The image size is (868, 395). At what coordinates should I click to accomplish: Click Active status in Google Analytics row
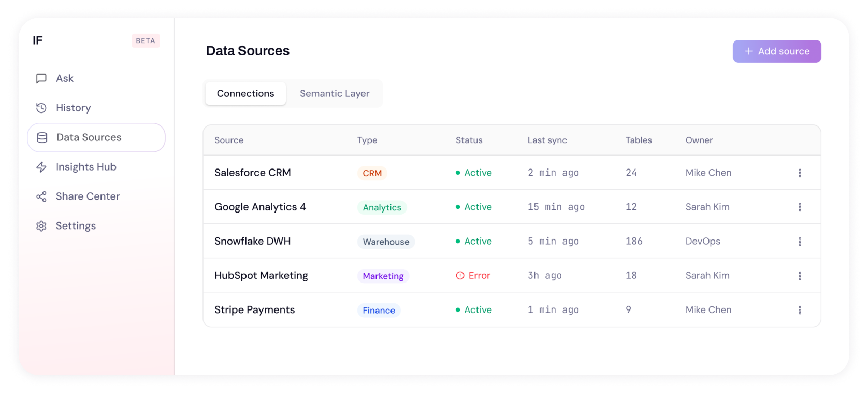[x=474, y=207]
